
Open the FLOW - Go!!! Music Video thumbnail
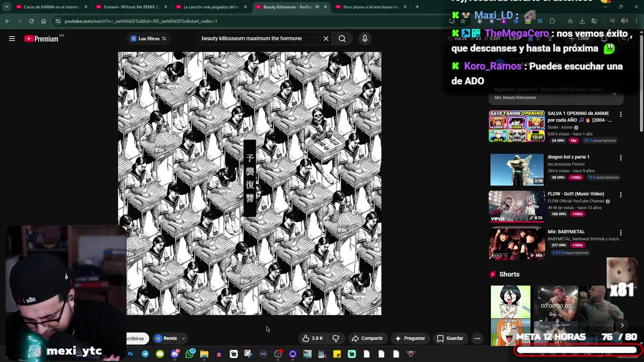[x=517, y=206]
